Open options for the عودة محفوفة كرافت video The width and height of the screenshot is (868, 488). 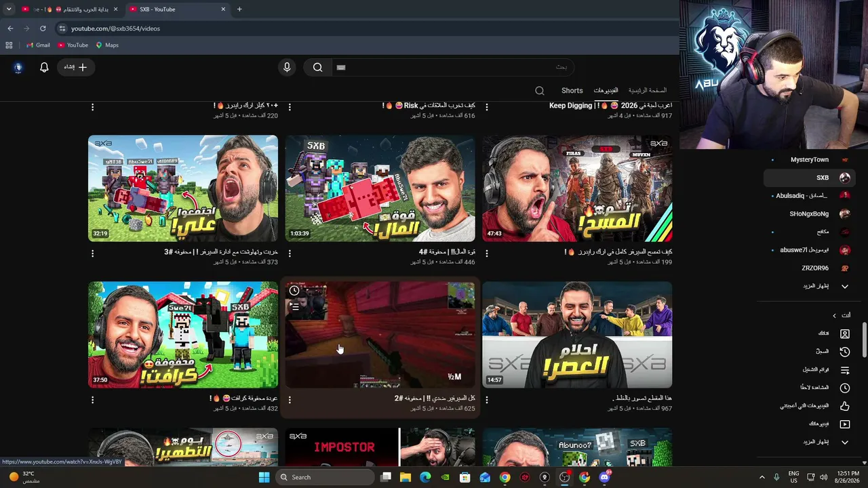[93, 399]
